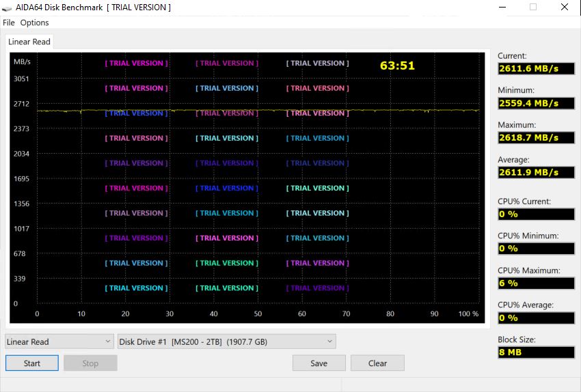Click the 50 label on percent axis
Viewport: 581px width, 392px height.
[258, 314]
